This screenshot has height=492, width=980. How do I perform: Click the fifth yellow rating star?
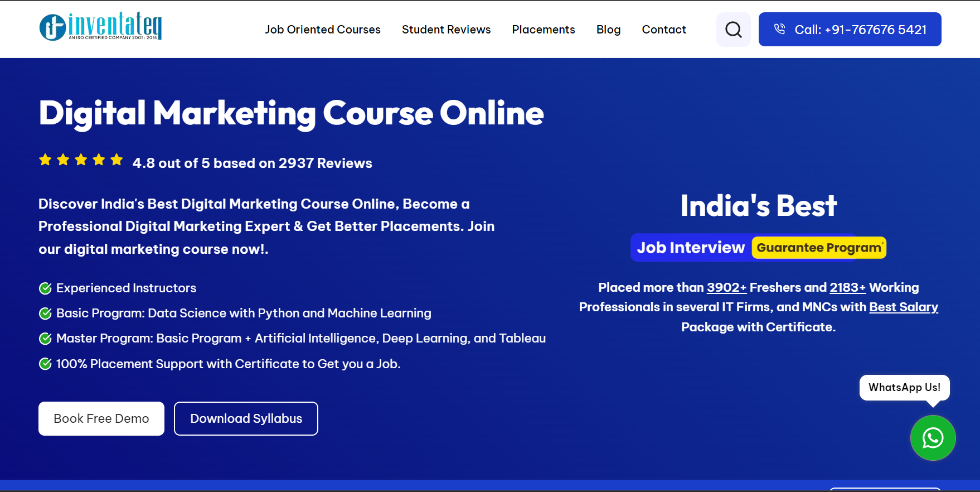(117, 160)
